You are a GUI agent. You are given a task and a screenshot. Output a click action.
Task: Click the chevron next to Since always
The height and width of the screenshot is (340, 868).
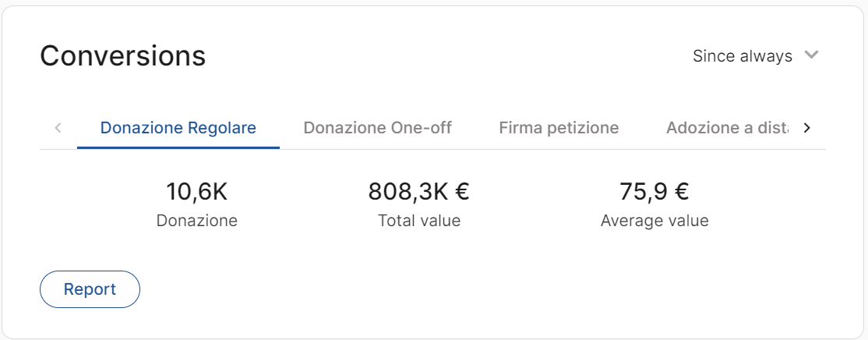tap(811, 55)
